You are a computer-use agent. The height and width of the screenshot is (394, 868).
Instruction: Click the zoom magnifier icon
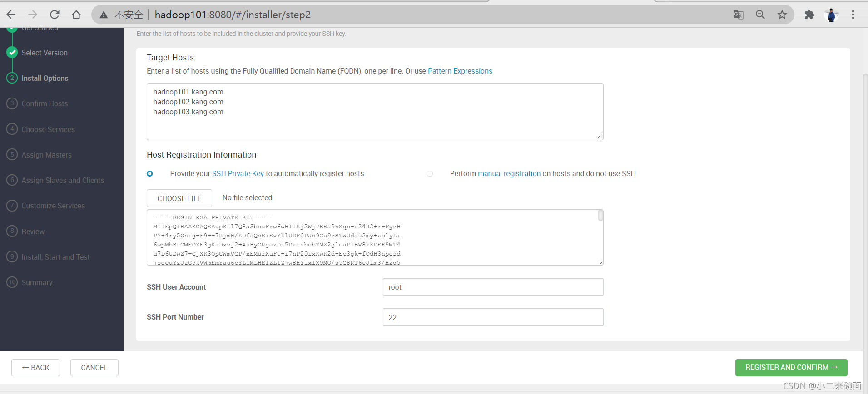pos(760,15)
